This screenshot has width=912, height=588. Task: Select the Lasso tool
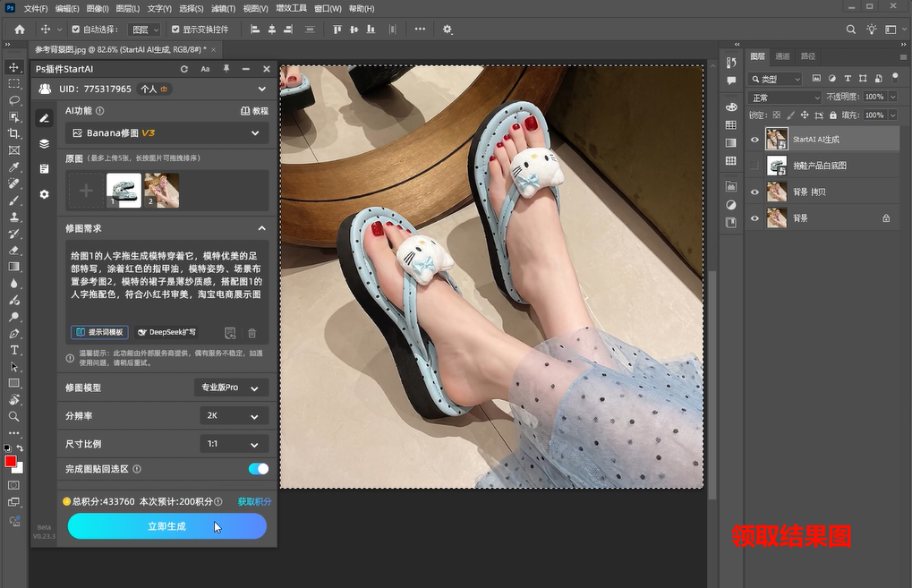[13, 100]
